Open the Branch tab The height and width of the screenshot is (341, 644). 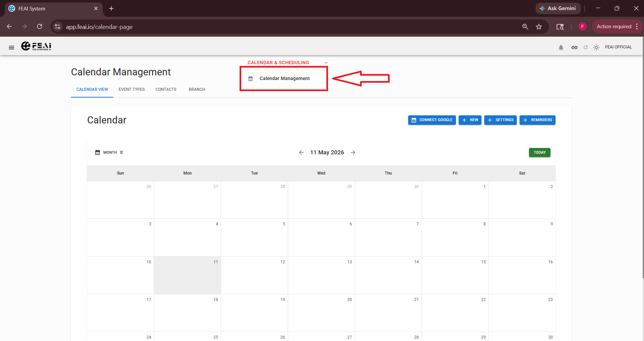(x=197, y=89)
